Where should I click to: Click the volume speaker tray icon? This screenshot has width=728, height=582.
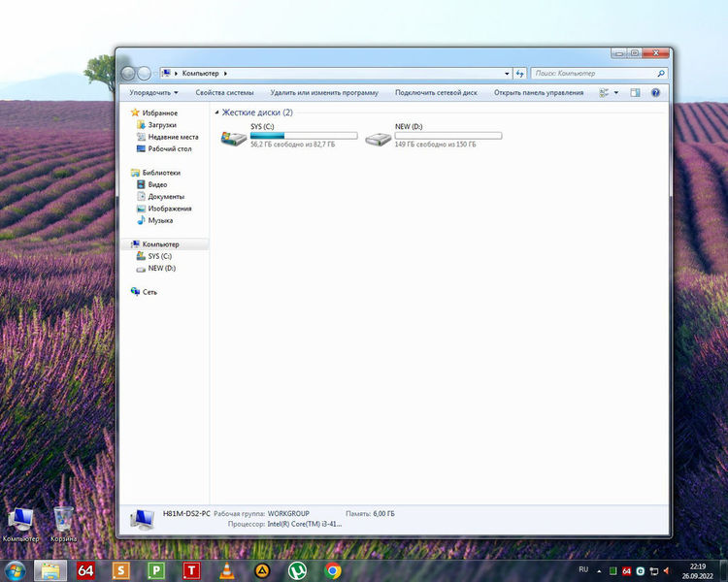click(667, 570)
